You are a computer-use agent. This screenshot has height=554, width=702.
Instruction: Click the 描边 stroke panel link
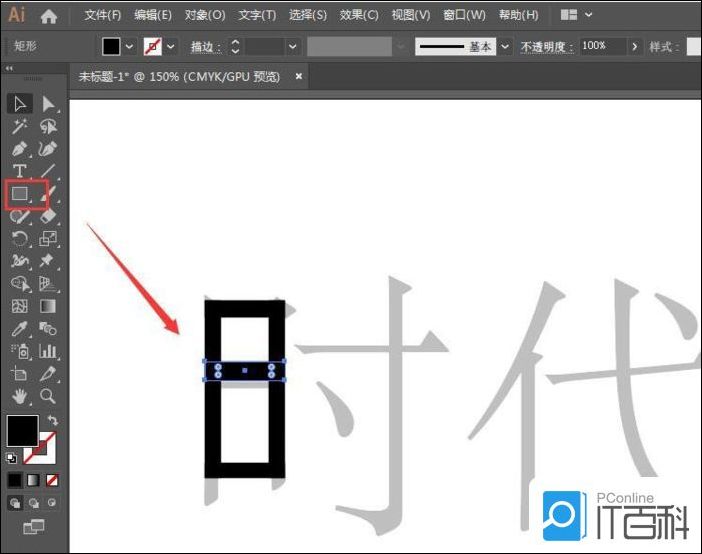205,47
